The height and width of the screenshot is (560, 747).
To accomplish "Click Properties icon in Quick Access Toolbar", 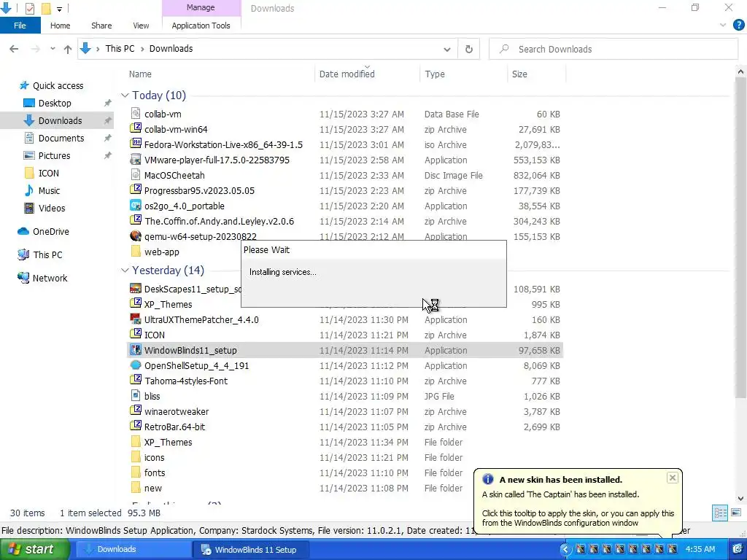I will [x=29, y=8].
